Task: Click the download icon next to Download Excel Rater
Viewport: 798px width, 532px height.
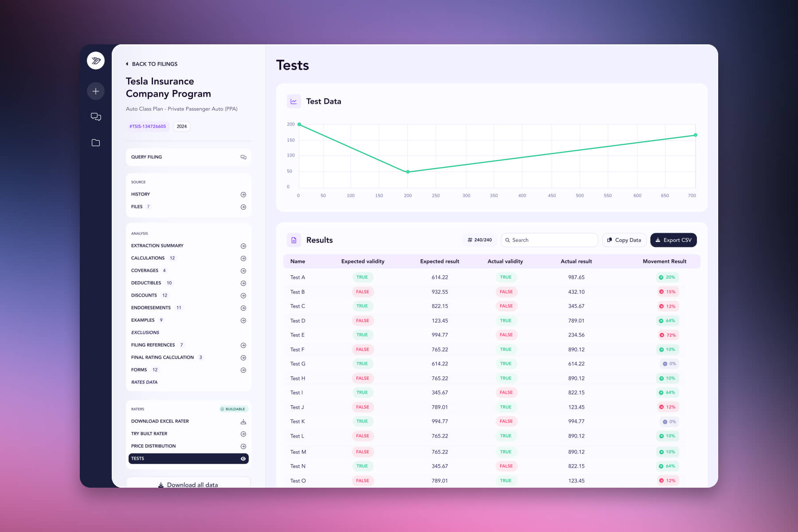Action: coord(243,421)
